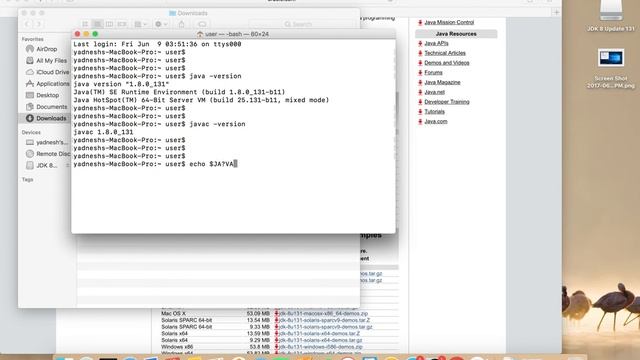Screen dimensions: 640x360
Task: Open Demos and Videos link
Action: [x=447, y=63]
